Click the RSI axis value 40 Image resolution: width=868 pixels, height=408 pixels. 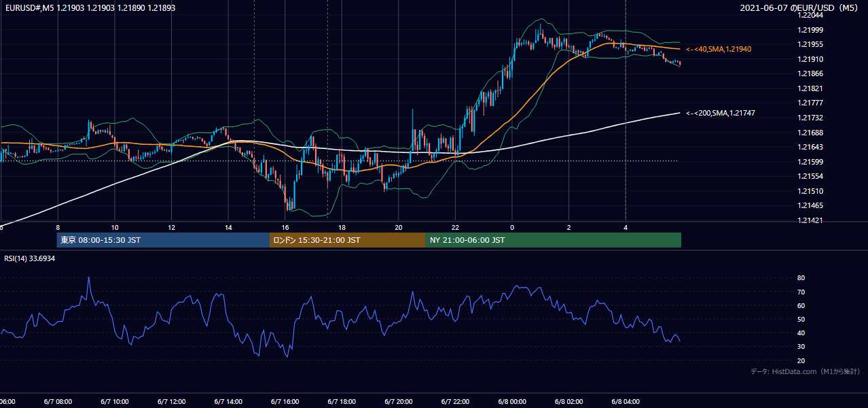coord(801,333)
